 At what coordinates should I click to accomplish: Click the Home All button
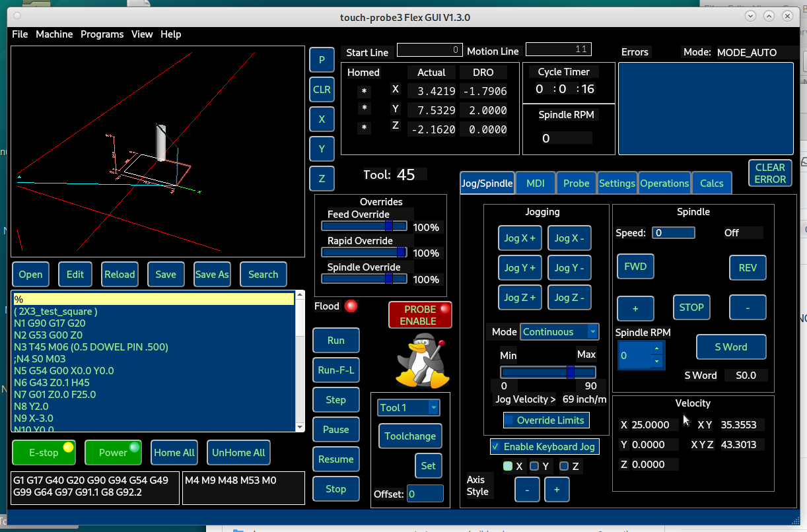(174, 453)
